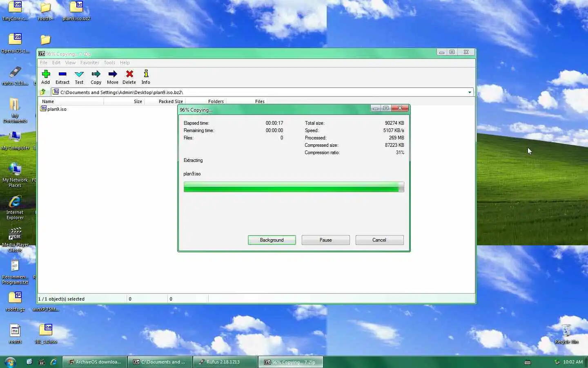Viewport: 588px width, 368px height.
Task: Click the Background button
Action: pyautogui.click(x=272, y=240)
